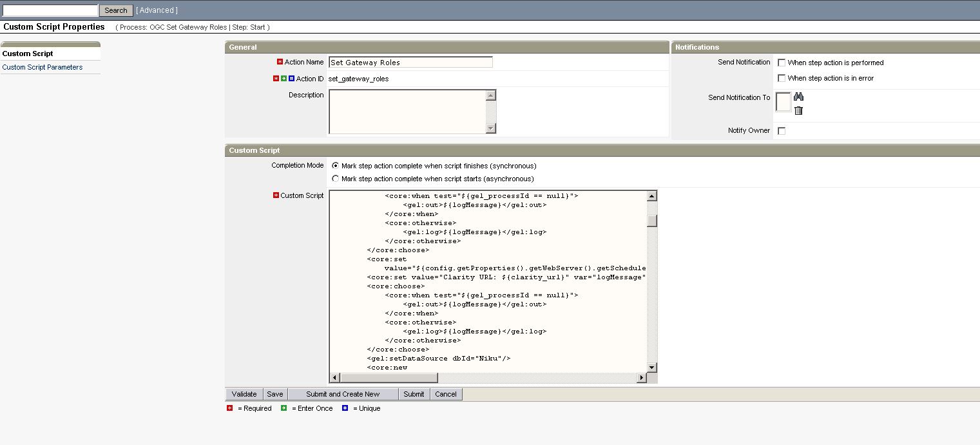Toggle the Notify Owner checkbox
The height and width of the screenshot is (445, 980).
pos(782,131)
